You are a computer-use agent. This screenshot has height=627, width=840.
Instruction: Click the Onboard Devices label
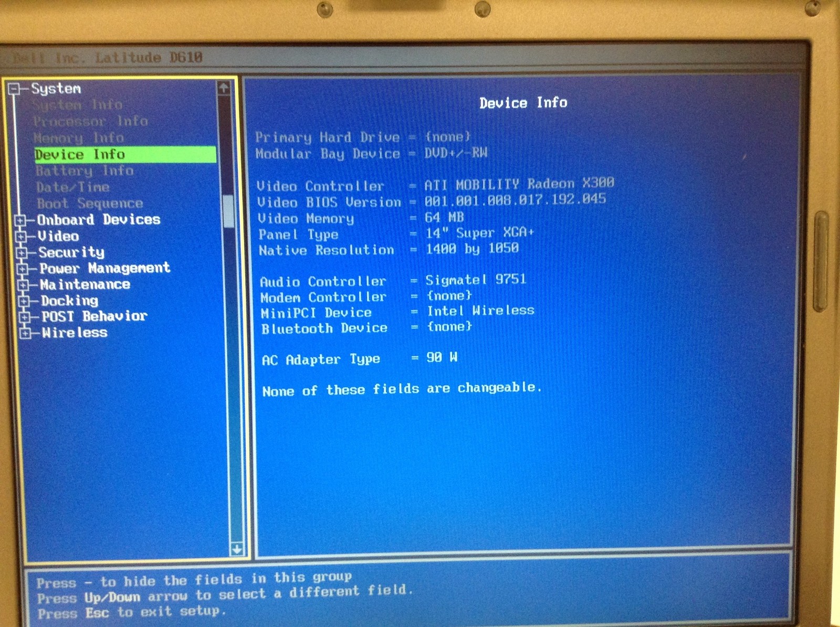coord(99,220)
